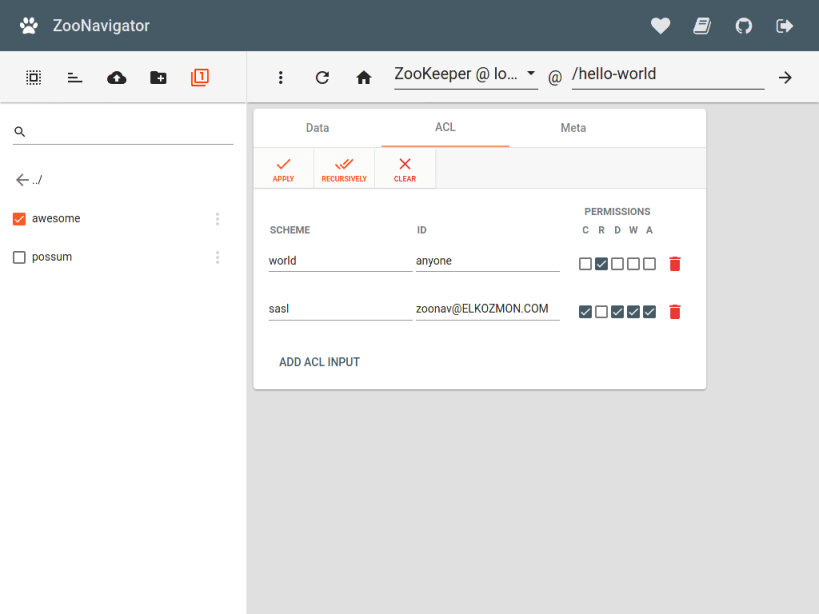The image size is (819, 614).
Task: Click the Recursively button
Action: 344,169
